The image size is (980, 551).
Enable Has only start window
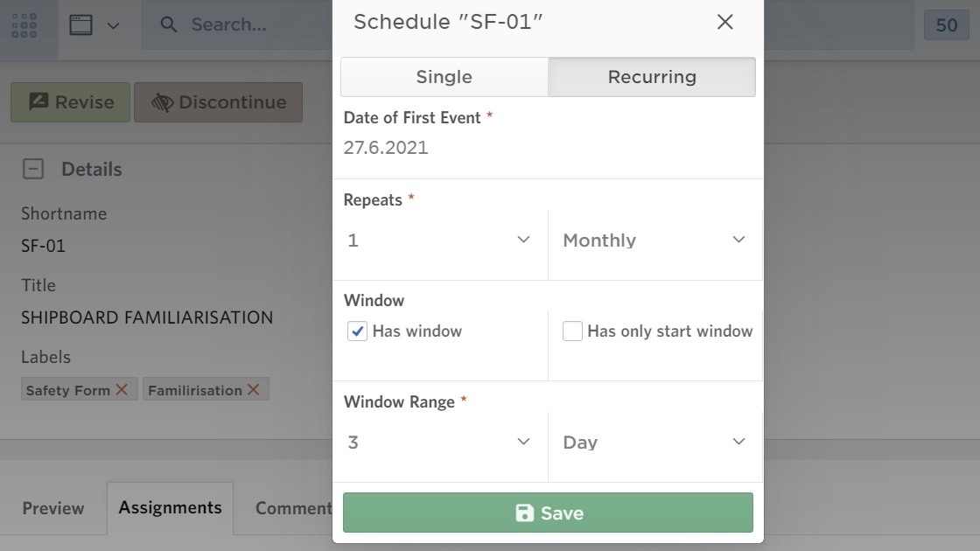(572, 331)
